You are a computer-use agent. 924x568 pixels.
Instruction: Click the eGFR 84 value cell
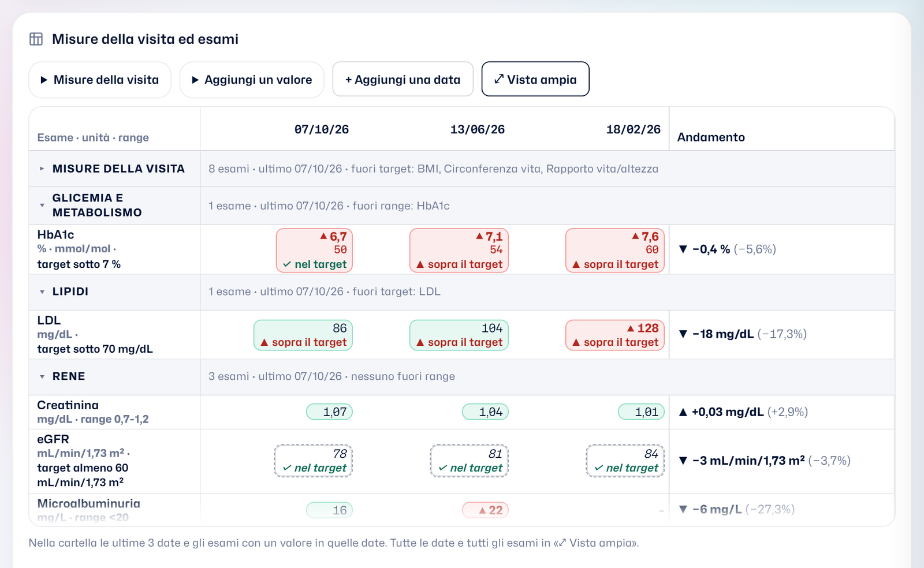tap(625, 461)
